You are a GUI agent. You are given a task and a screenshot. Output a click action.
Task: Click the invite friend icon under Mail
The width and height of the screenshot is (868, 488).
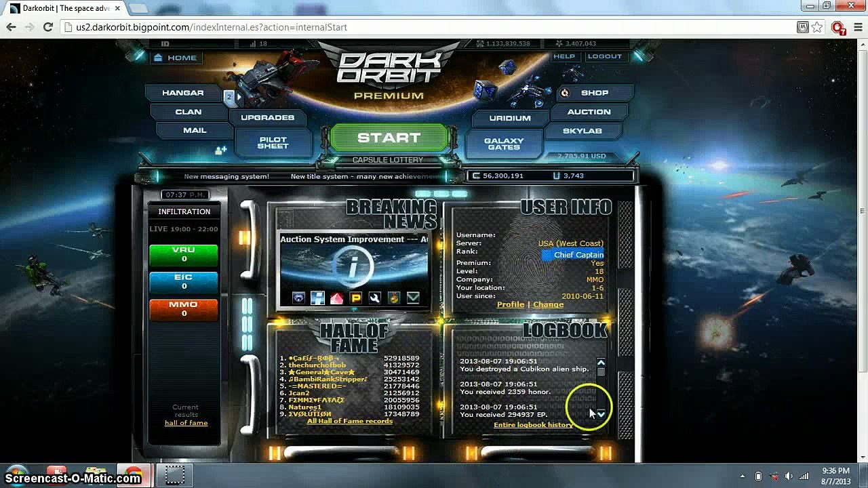(x=220, y=150)
